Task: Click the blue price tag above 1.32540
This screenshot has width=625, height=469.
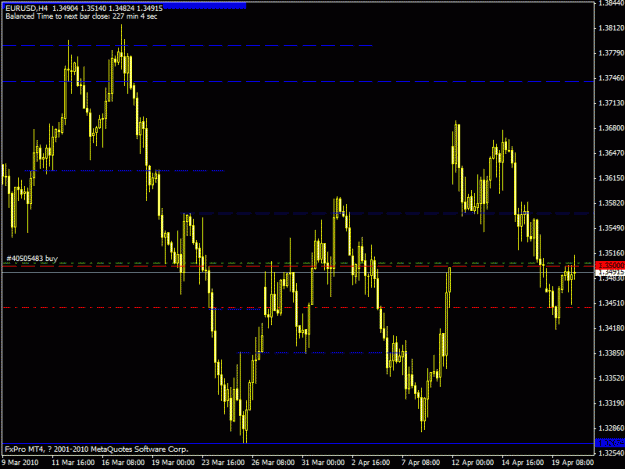Action: (610, 443)
